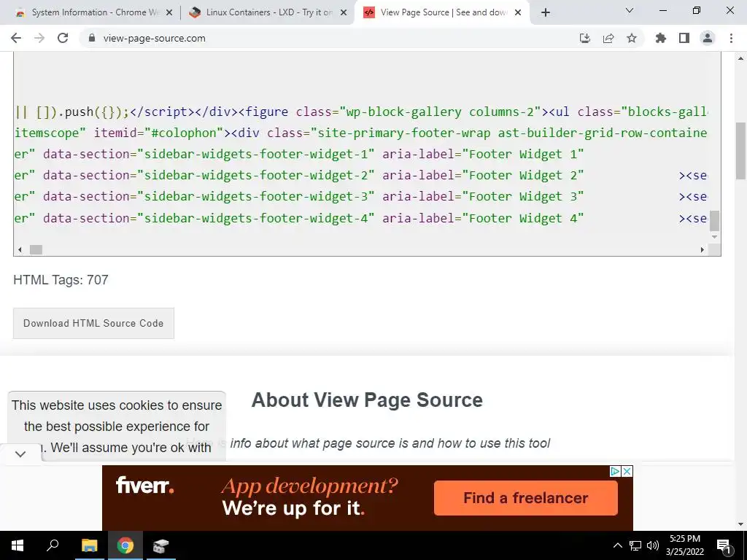Switch to Linux Containers LXD tab
Image resolution: width=747 pixels, height=560 pixels.
[267, 12]
